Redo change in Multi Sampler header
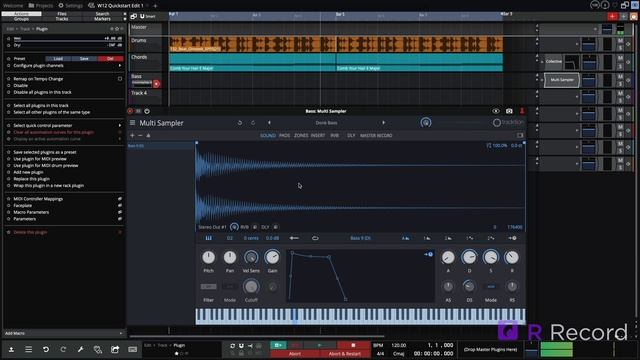The height and width of the screenshot is (360, 640). click(253, 123)
